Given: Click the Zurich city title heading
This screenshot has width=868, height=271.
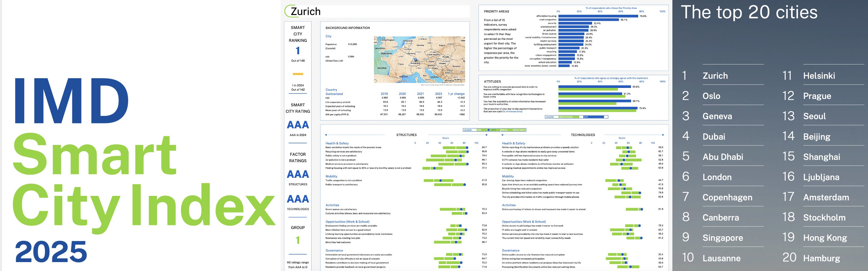Looking at the screenshot, I should [x=305, y=11].
